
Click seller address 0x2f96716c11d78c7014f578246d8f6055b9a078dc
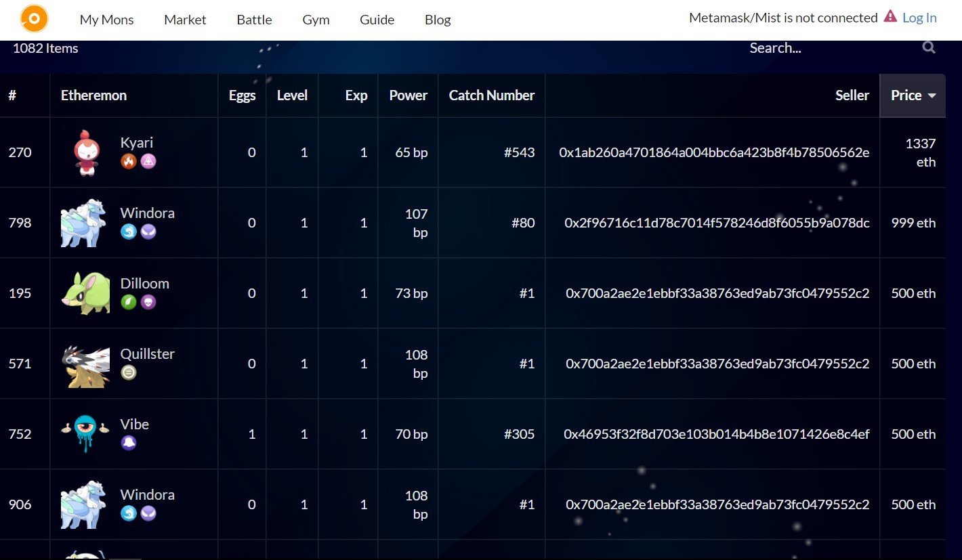(x=717, y=223)
